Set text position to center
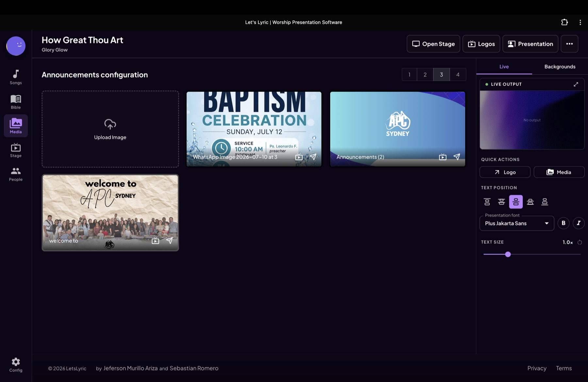The width and height of the screenshot is (588, 382). (x=516, y=202)
